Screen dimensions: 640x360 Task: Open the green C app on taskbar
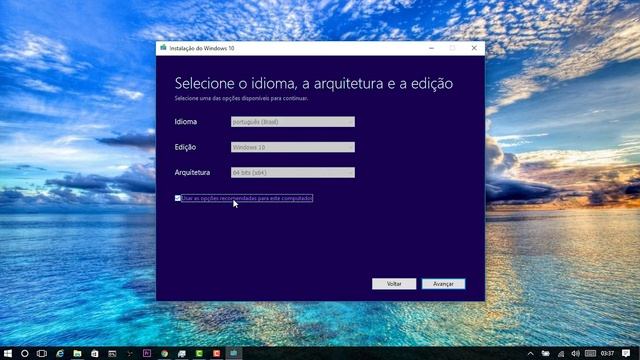click(199, 353)
